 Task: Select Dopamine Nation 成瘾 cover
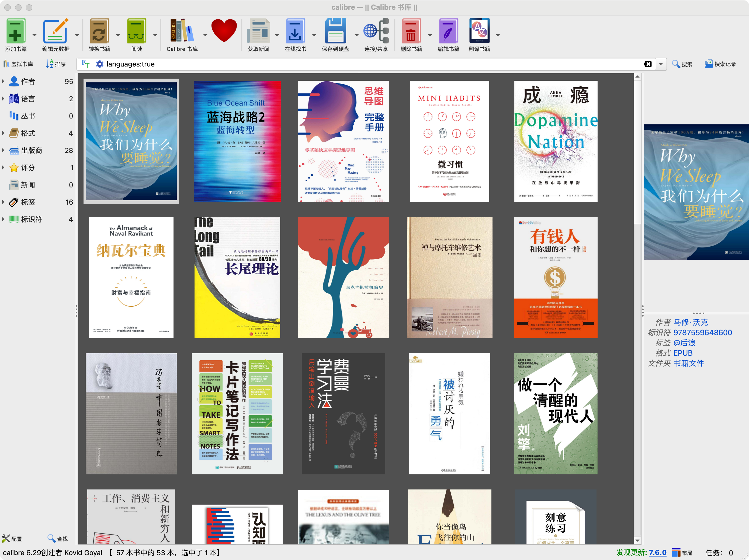555,141
